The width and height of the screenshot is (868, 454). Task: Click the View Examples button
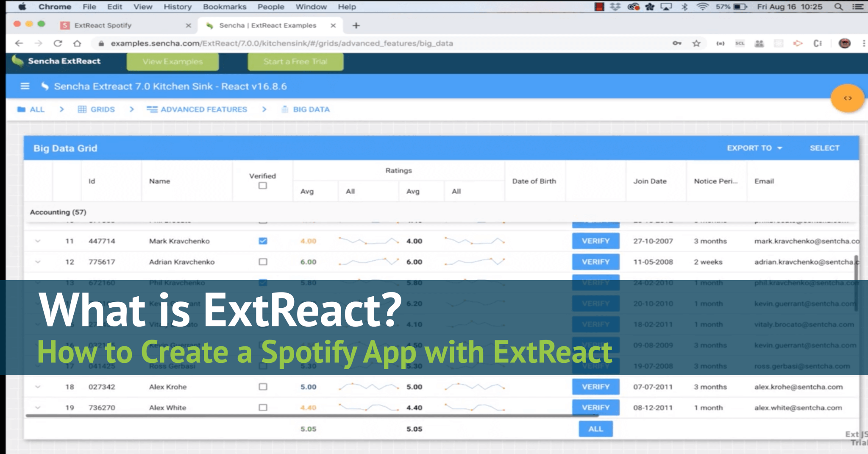172,61
